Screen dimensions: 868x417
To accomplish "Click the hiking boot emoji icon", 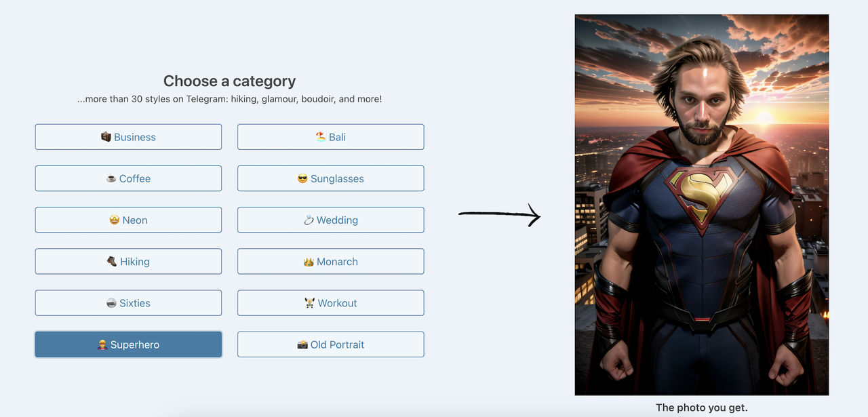I will click(x=112, y=262).
